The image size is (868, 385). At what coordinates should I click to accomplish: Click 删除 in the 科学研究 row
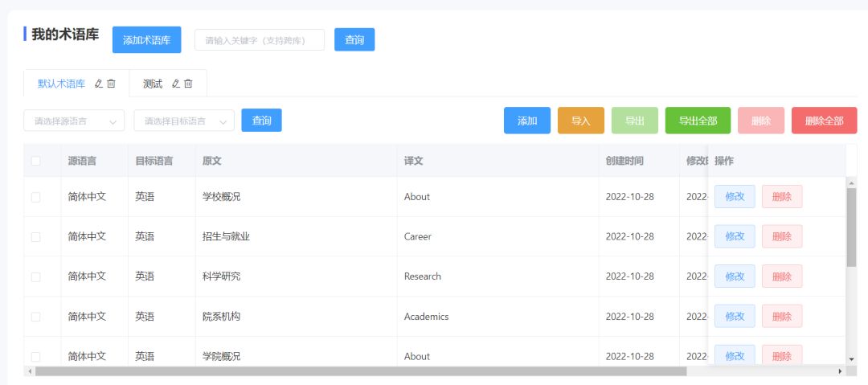click(782, 276)
